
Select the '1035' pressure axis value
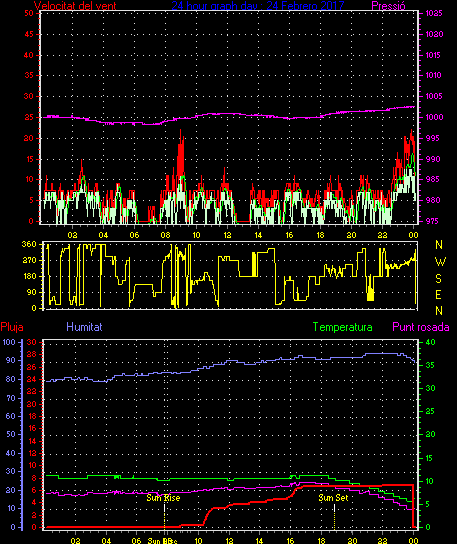(434, 13)
